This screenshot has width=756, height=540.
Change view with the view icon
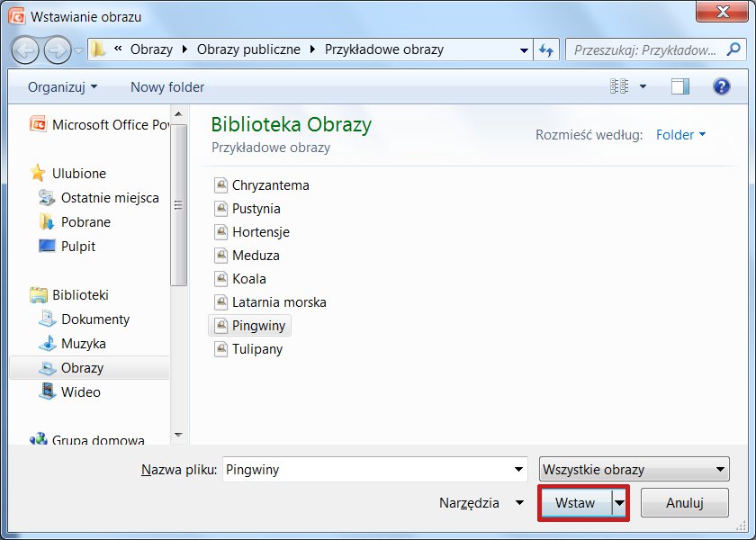point(619,86)
